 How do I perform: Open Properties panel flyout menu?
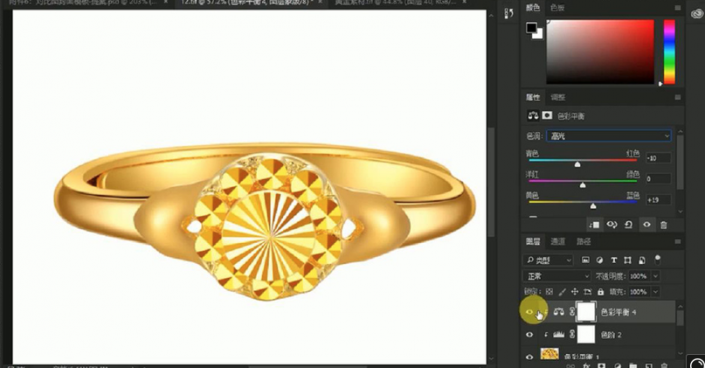[x=678, y=97]
